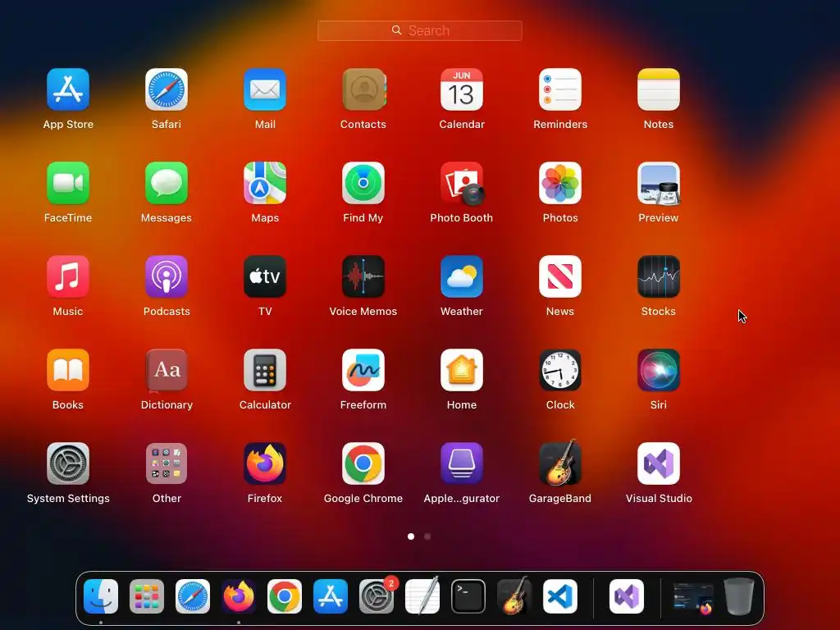Open App Store from the Dock
The height and width of the screenshot is (630, 840).
[331, 596]
